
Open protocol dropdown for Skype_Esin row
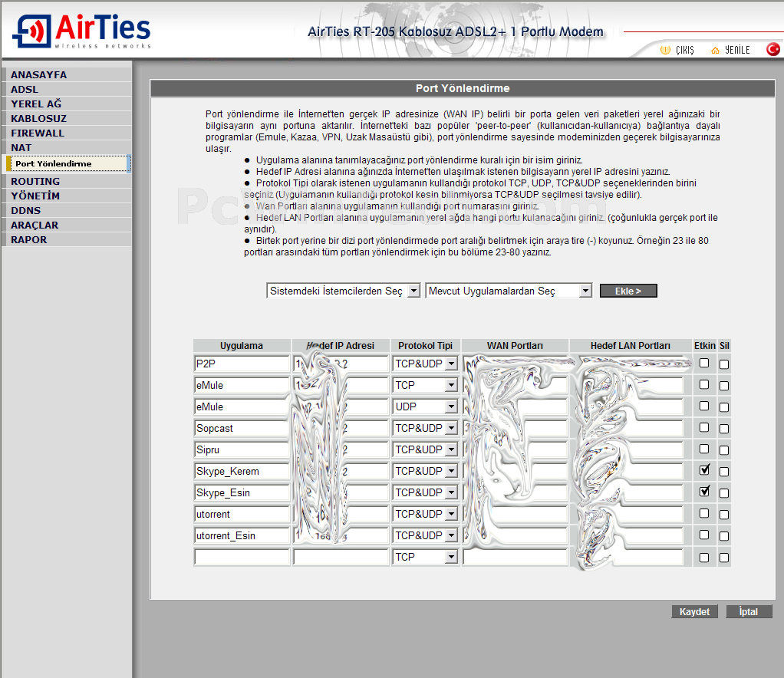[x=426, y=492]
